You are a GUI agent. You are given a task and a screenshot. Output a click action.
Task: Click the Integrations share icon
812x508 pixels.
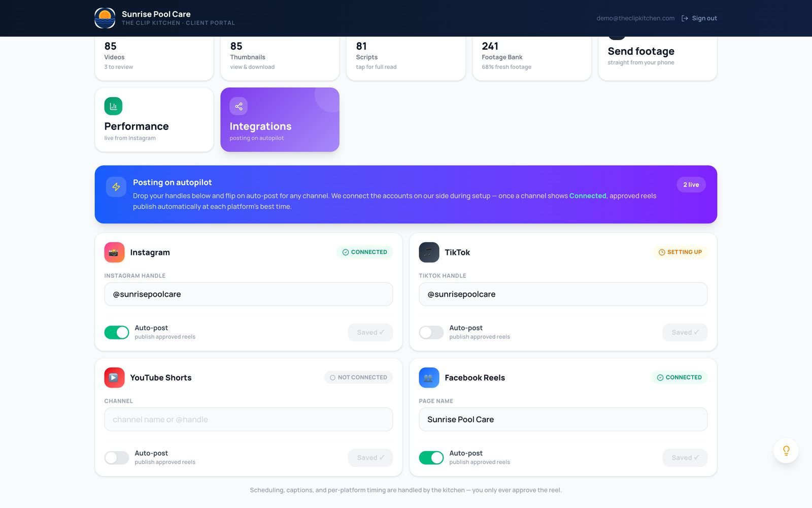tap(239, 106)
